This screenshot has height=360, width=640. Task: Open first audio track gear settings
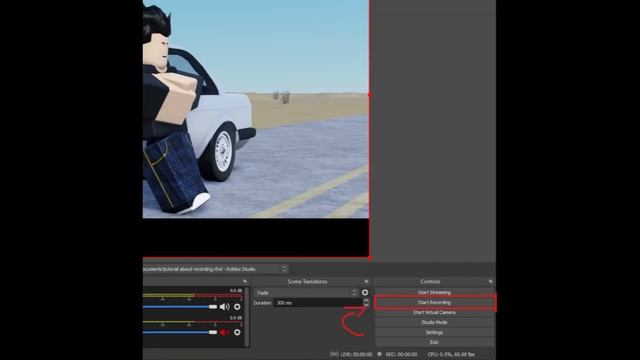pyautogui.click(x=237, y=307)
